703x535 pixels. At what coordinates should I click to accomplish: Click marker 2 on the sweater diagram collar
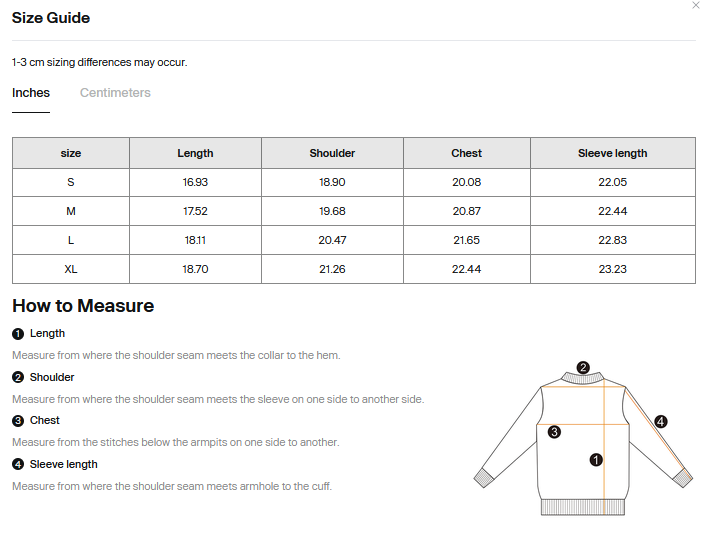583,368
